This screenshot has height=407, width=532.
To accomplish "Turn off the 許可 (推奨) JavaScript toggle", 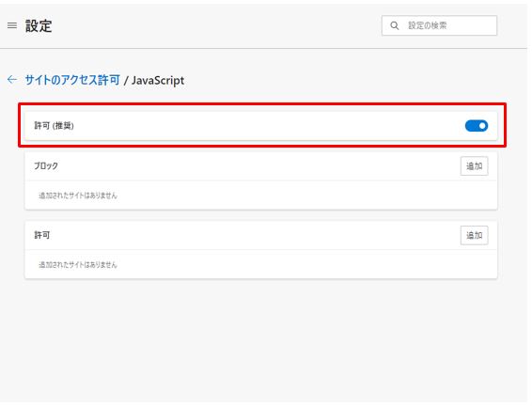I will click(477, 126).
